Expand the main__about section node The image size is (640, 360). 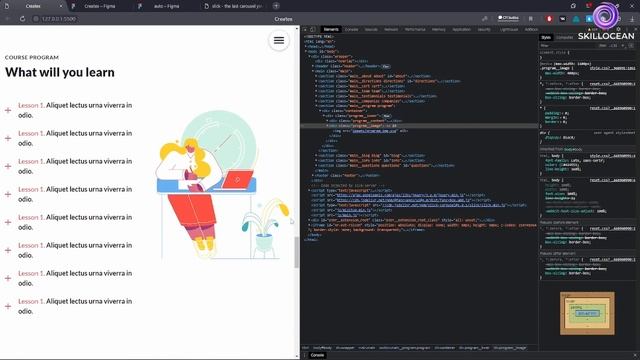click(316, 76)
